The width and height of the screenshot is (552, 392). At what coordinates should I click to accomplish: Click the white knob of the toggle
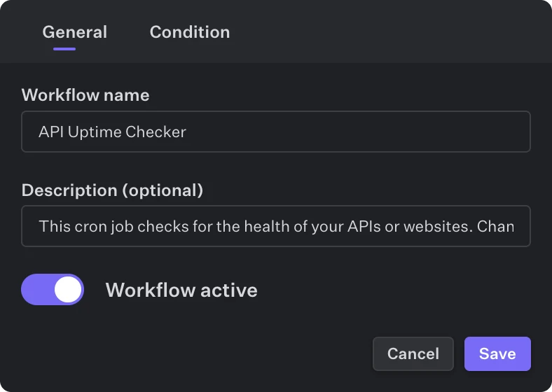[68, 289]
